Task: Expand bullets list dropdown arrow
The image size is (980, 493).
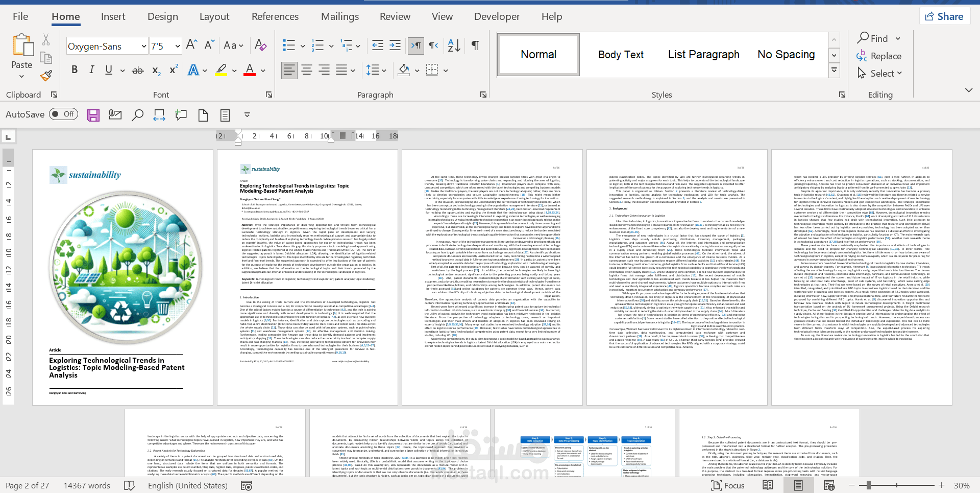Action: coord(303,46)
